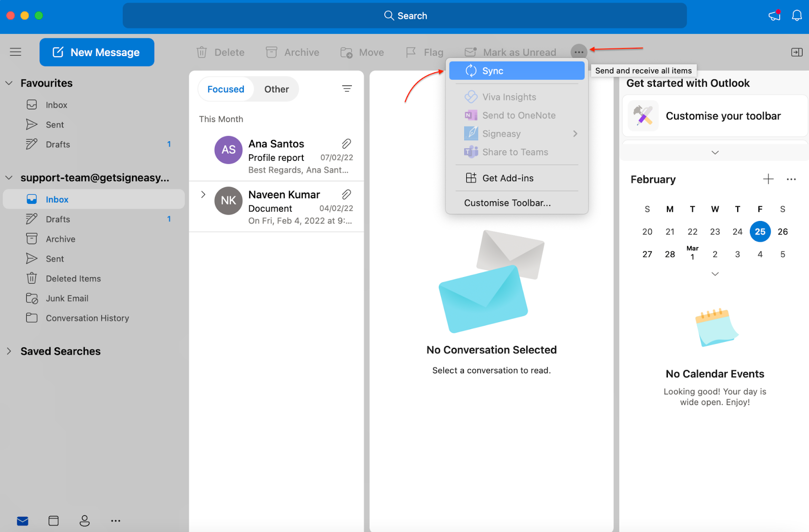Click the bottom bar more options ellipsis
This screenshot has height=532, width=809.
(x=116, y=521)
